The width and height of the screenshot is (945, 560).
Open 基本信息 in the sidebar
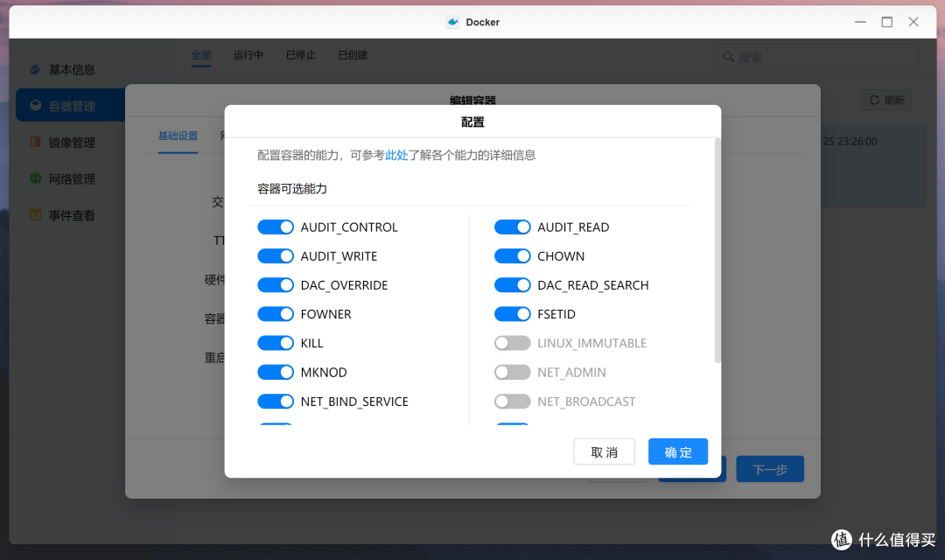pos(71,70)
